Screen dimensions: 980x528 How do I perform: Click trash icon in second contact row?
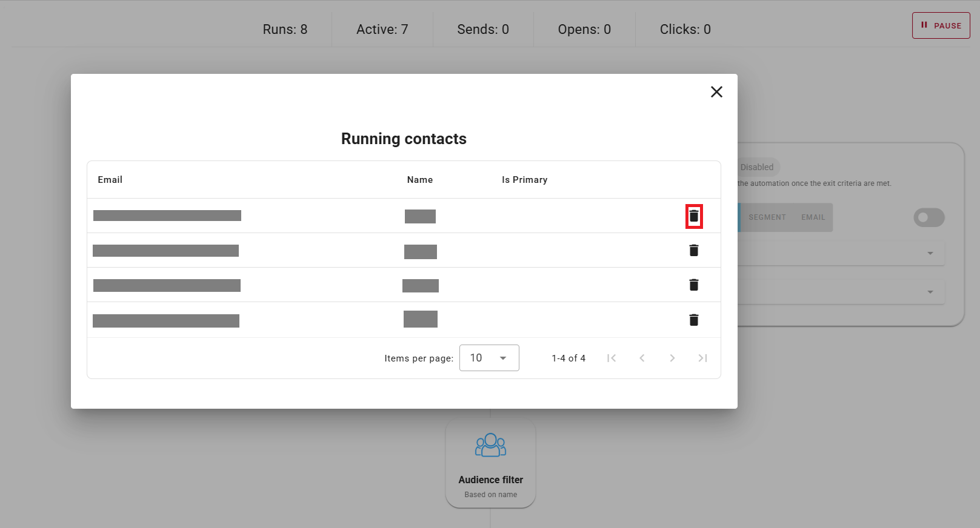coord(694,251)
